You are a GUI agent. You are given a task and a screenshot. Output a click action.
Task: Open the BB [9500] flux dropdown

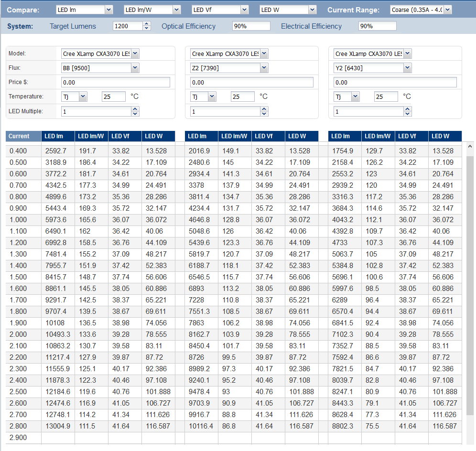tap(135, 68)
